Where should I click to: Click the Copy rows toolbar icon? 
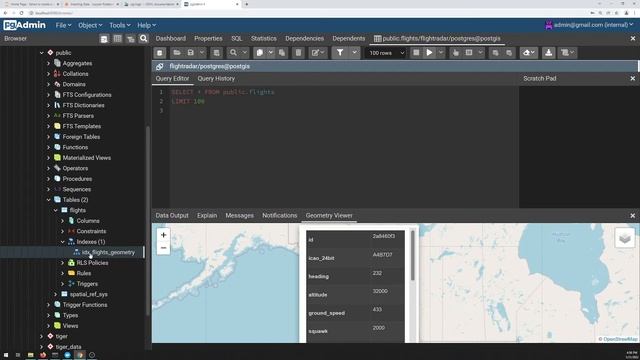pyautogui.click(x=260, y=53)
